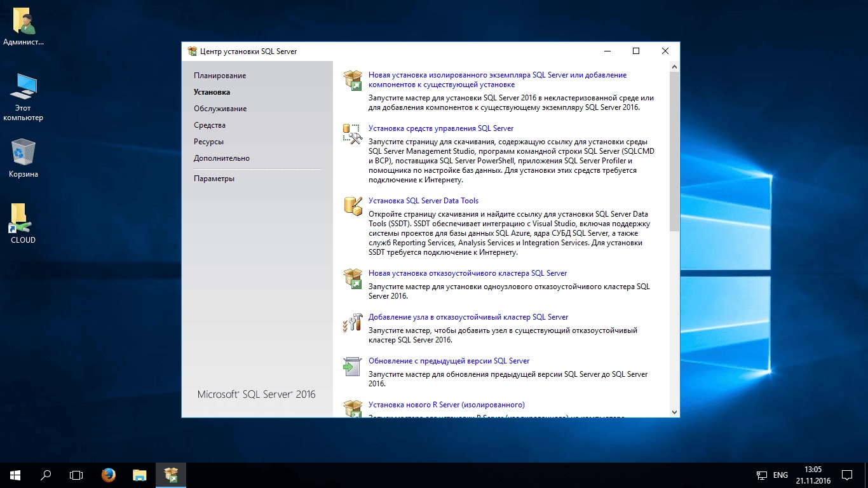Click the network status tray icon
This screenshot has height=488, width=868.
(762, 475)
